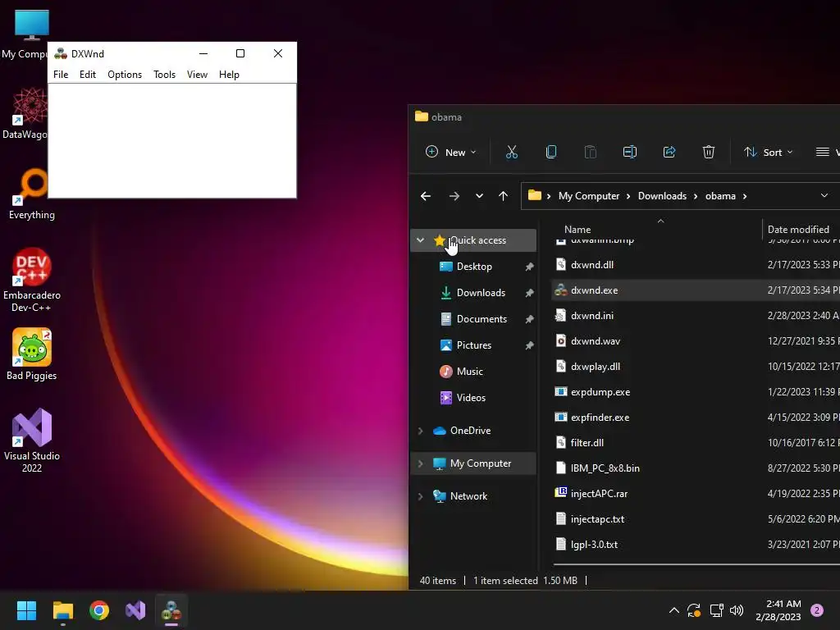This screenshot has width=840, height=630.
Task: Open Desktop in the navigation pane
Action: click(x=473, y=267)
